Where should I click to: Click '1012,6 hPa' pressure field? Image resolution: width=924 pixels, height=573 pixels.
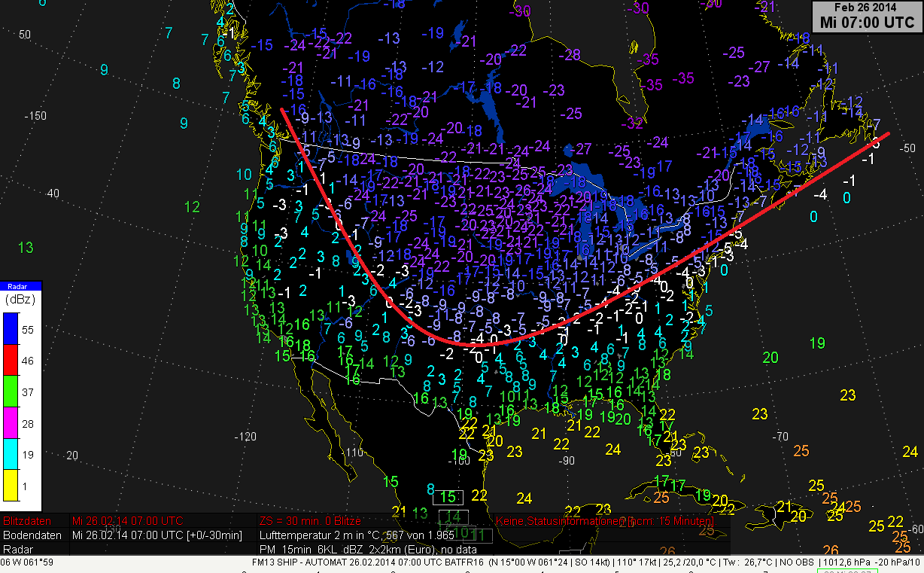click(846, 562)
